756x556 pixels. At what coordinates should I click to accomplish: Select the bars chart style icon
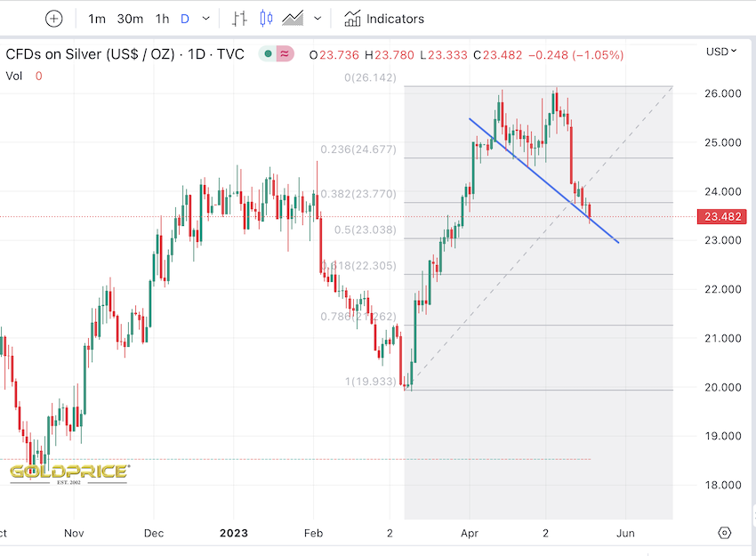pyautogui.click(x=239, y=19)
